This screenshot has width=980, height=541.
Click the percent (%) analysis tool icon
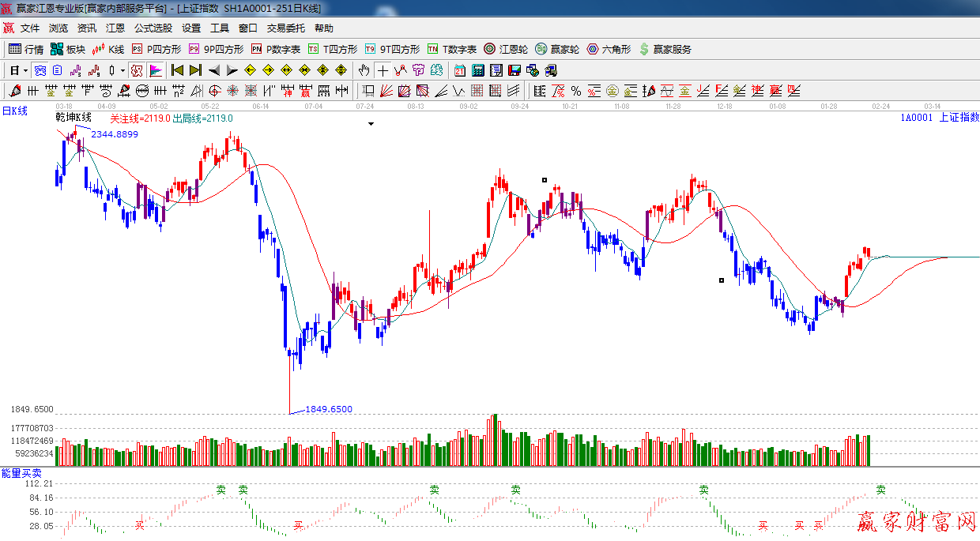[x=576, y=91]
